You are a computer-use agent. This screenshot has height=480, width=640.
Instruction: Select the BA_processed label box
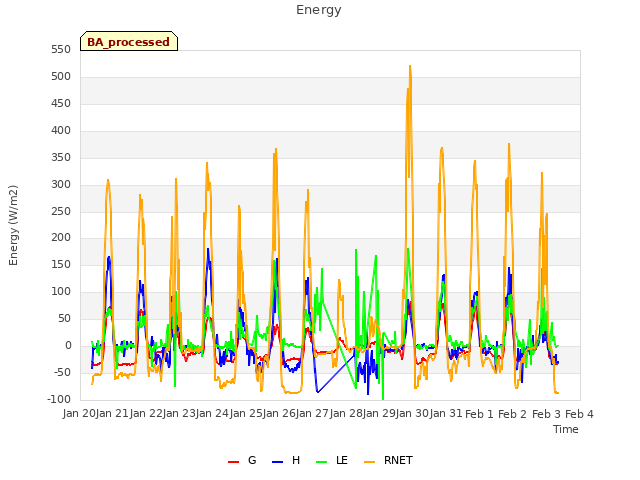(x=129, y=41)
